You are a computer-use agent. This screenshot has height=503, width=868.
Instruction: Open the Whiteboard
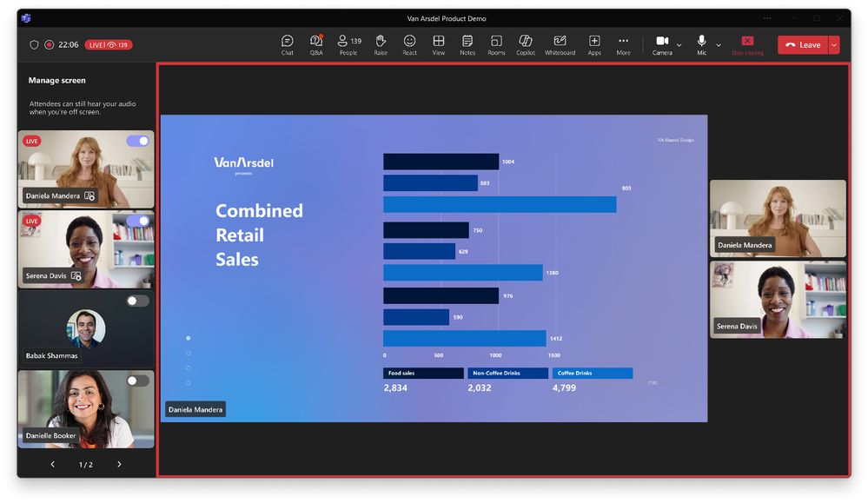560,45
